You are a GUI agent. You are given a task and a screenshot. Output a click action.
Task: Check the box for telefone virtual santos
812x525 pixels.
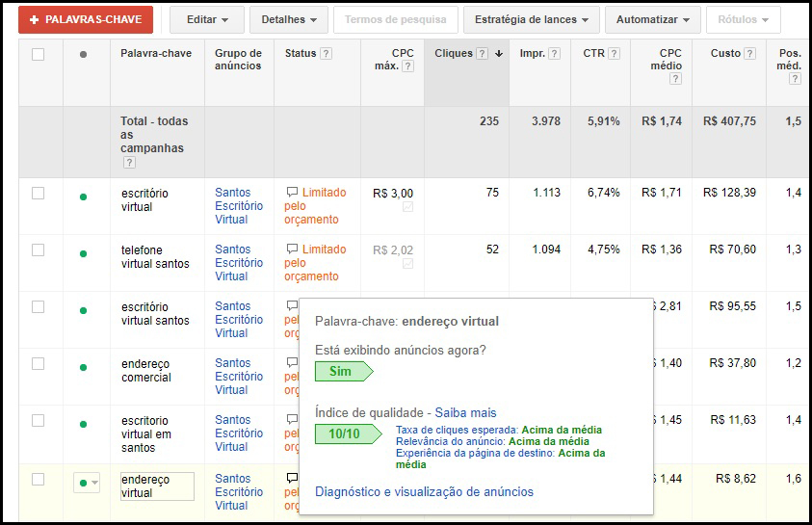tap(38, 250)
